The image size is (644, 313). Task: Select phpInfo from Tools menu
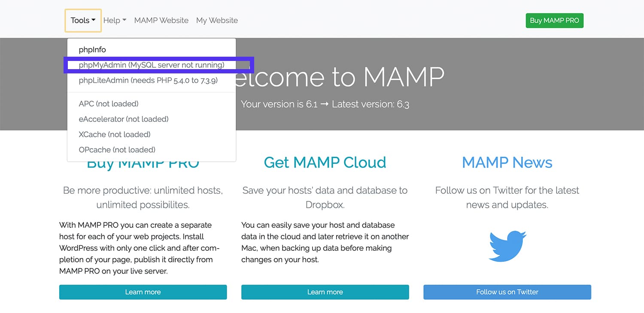(92, 50)
